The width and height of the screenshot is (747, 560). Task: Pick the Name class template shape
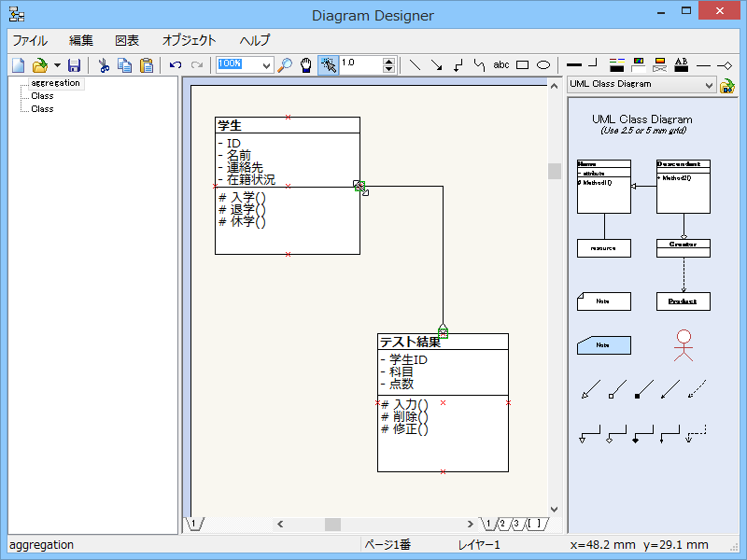pyautogui.click(x=604, y=187)
